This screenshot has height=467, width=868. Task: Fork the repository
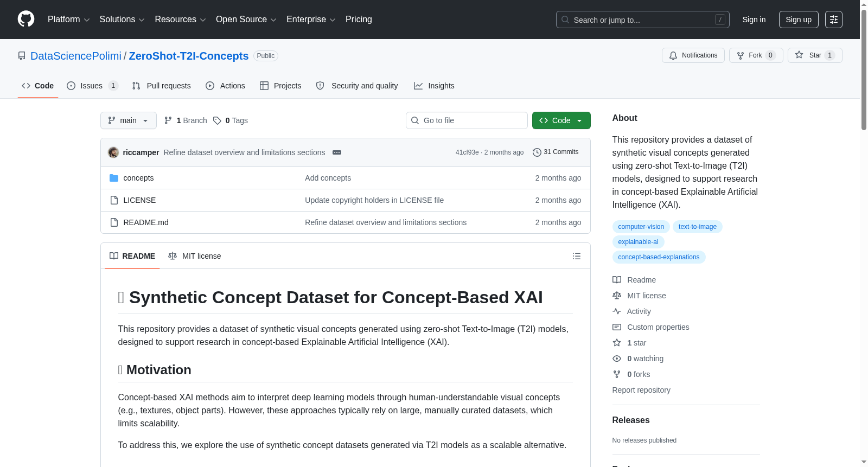(x=756, y=55)
